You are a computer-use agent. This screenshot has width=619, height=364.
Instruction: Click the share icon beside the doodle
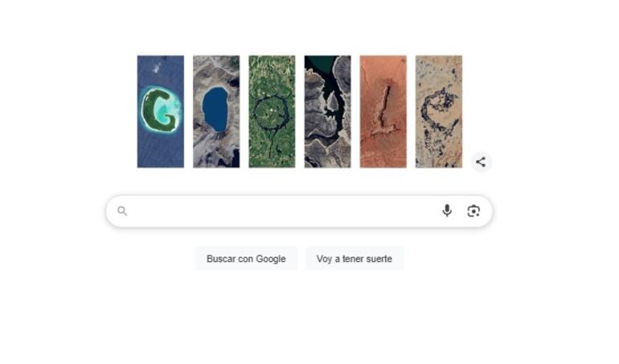point(481,162)
